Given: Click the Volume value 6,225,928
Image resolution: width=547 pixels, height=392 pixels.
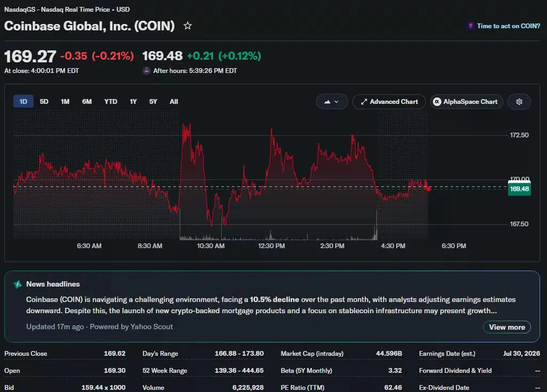Looking at the screenshot, I should [x=248, y=387].
